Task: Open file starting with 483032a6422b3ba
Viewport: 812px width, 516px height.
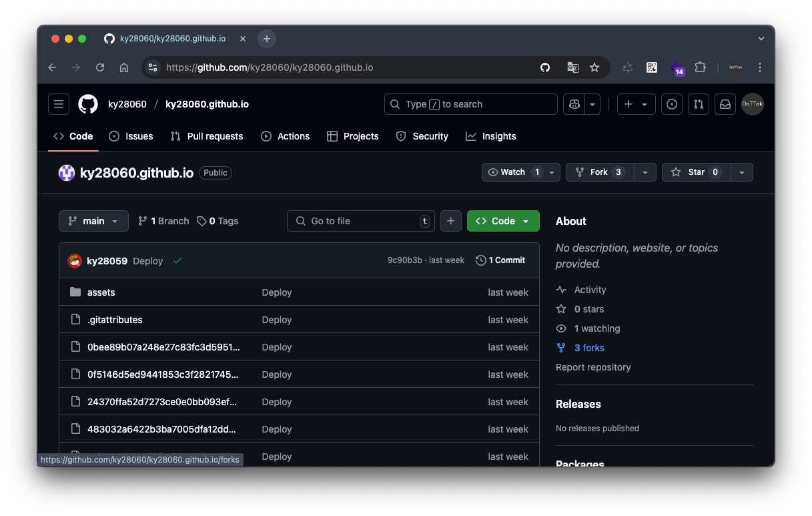Action: (x=161, y=429)
